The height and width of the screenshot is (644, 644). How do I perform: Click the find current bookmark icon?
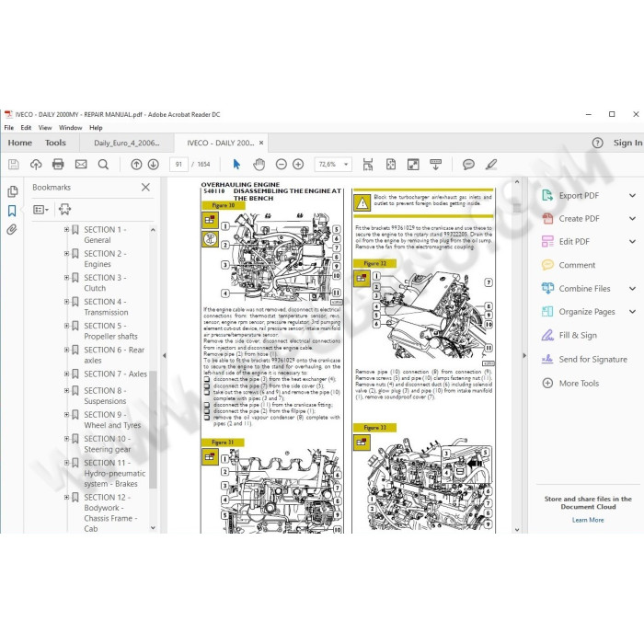(65, 210)
